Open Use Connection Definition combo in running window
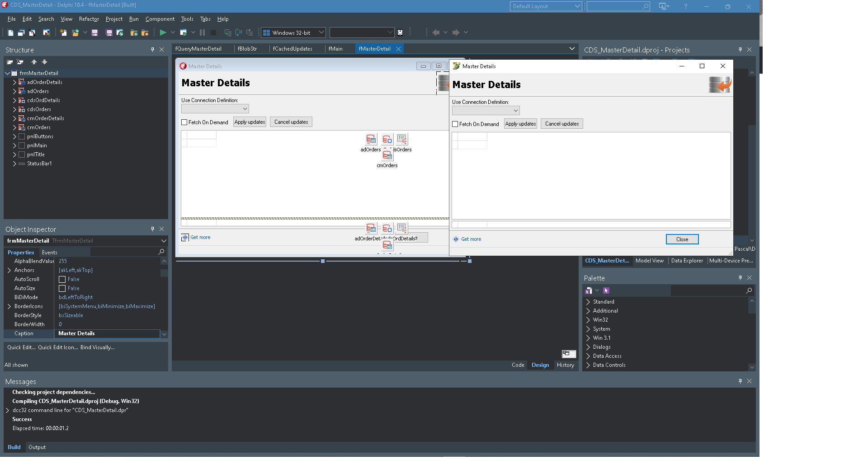Image resolution: width=868 pixels, height=473 pixels. (x=486, y=111)
